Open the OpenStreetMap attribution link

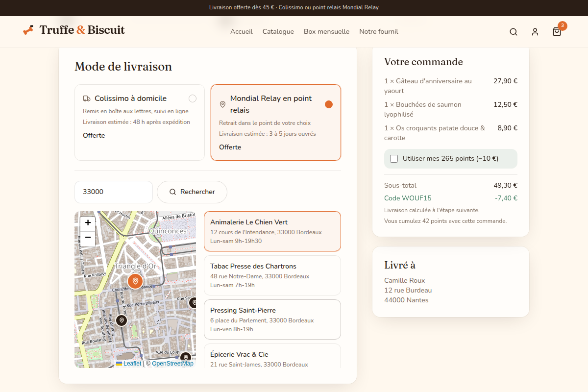coord(172,364)
